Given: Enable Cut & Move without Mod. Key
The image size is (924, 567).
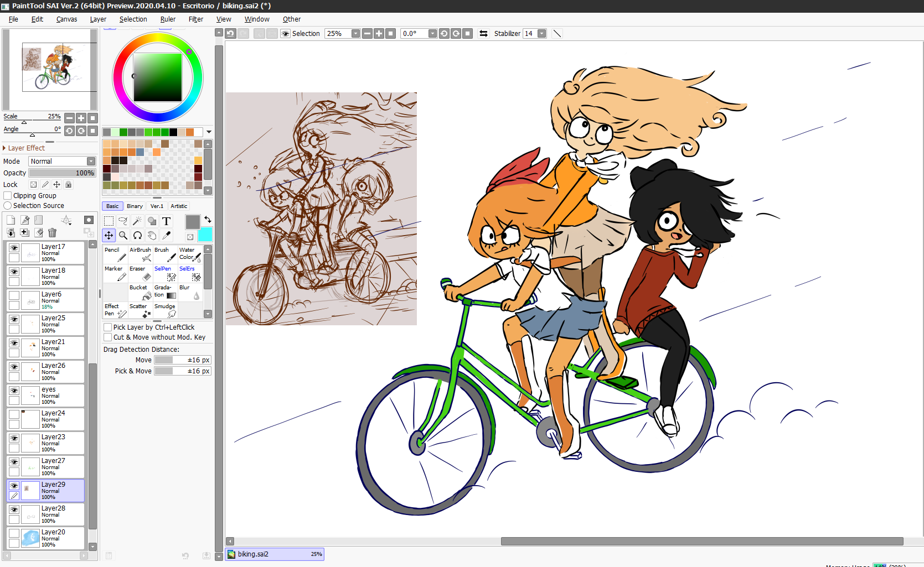Looking at the screenshot, I should coord(108,337).
